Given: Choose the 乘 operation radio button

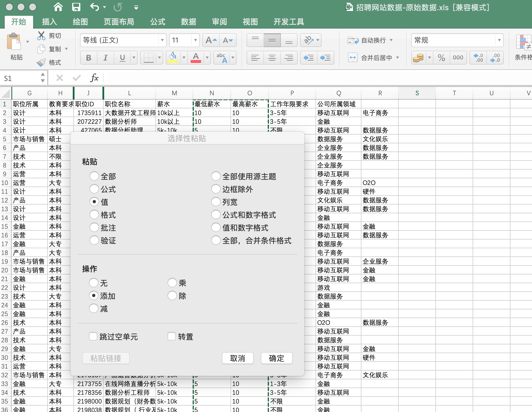Looking at the screenshot, I should (172, 283).
